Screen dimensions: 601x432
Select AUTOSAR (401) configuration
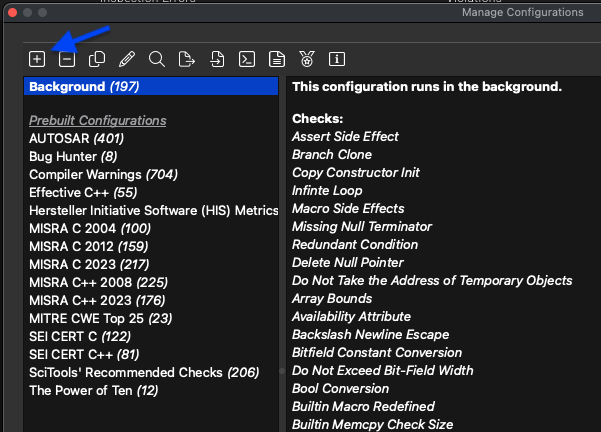(x=77, y=138)
